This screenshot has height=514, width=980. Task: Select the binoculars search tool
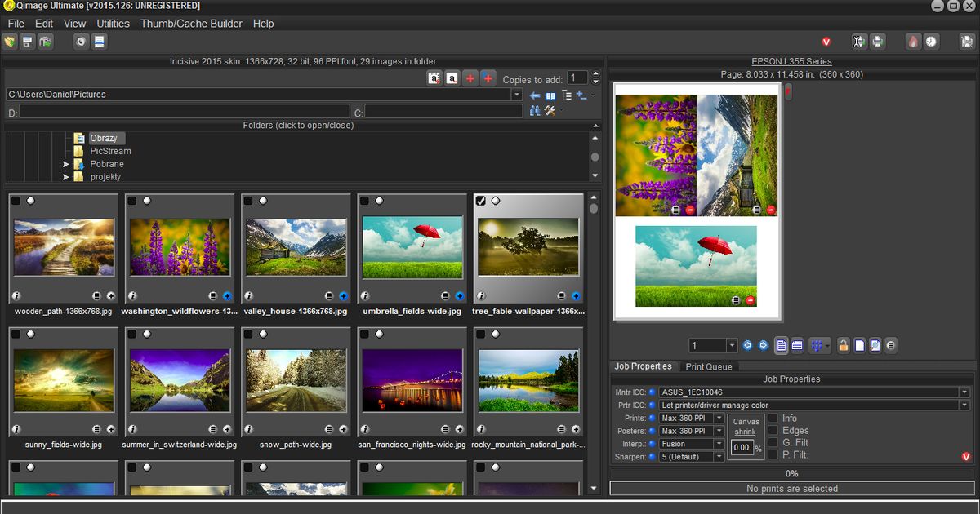coord(536,109)
